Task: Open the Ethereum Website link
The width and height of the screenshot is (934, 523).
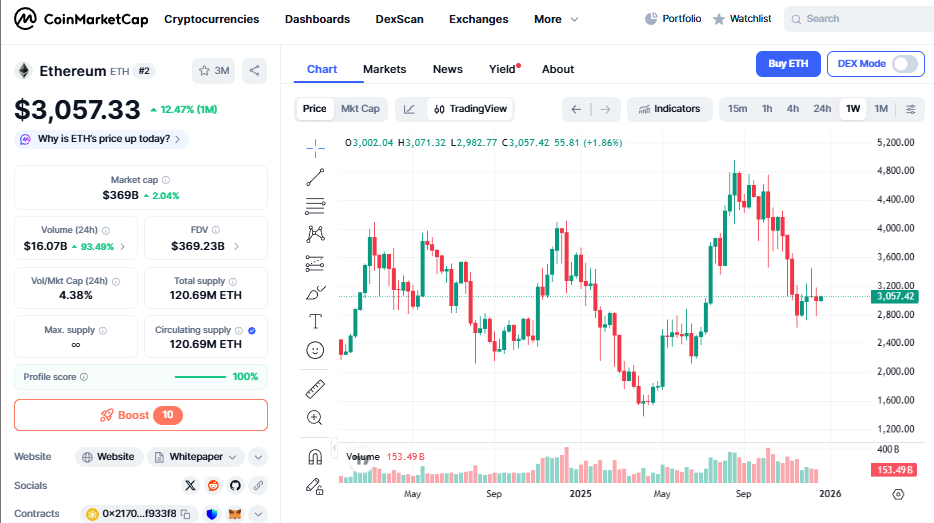Action: [x=108, y=457]
